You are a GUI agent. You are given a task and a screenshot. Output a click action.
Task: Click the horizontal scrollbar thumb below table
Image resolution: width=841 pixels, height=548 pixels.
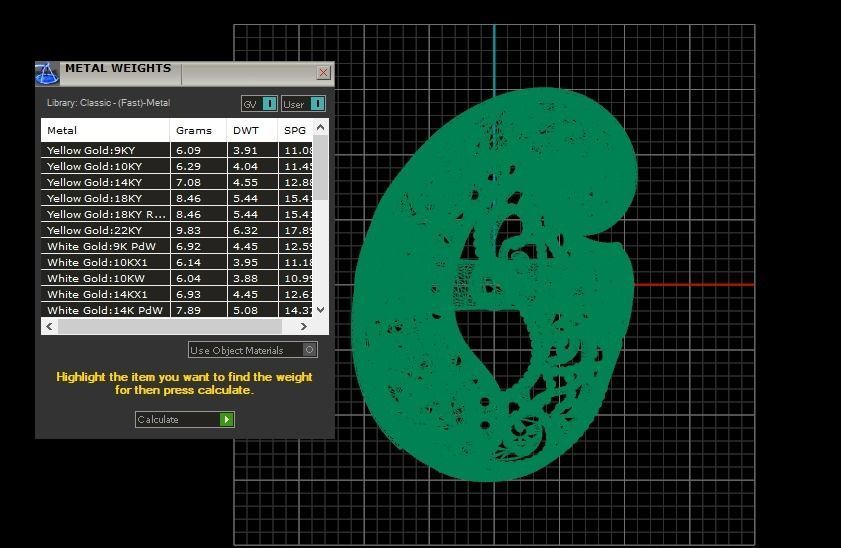(169, 326)
